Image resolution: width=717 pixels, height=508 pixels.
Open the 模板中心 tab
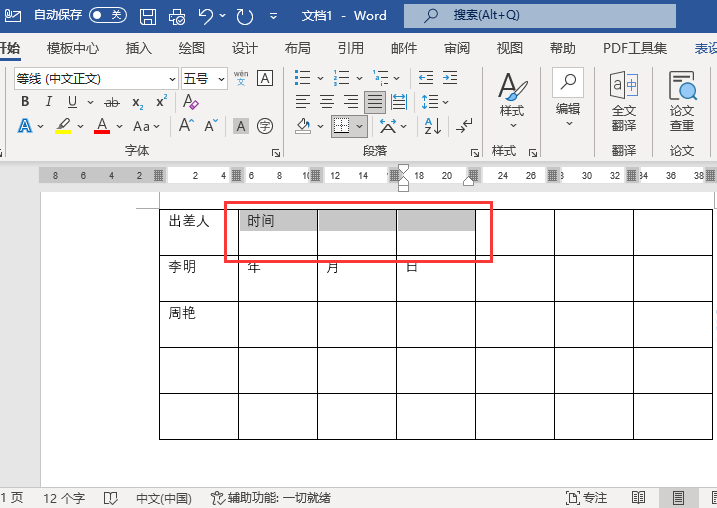click(73, 48)
